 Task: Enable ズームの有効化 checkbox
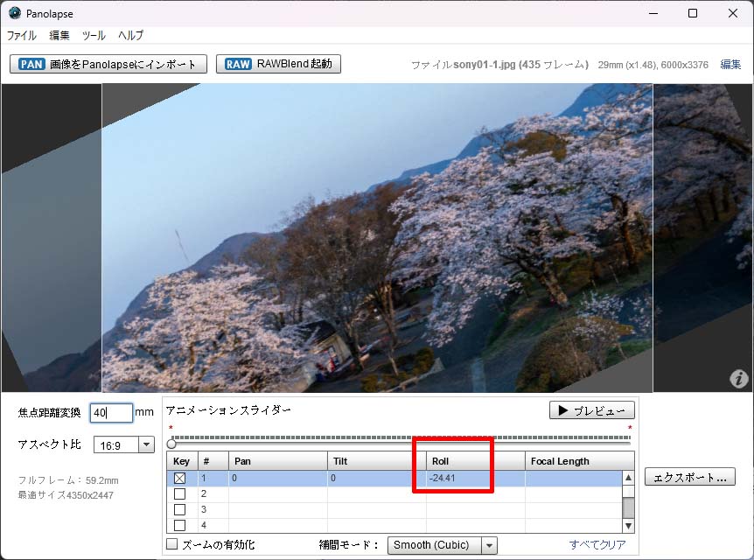click(172, 545)
